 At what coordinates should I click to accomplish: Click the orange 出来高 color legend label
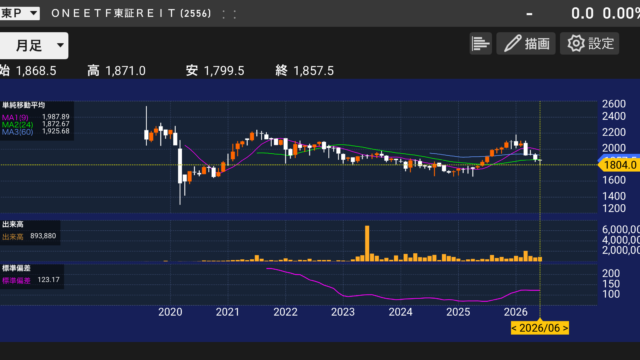(x=13, y=237)
